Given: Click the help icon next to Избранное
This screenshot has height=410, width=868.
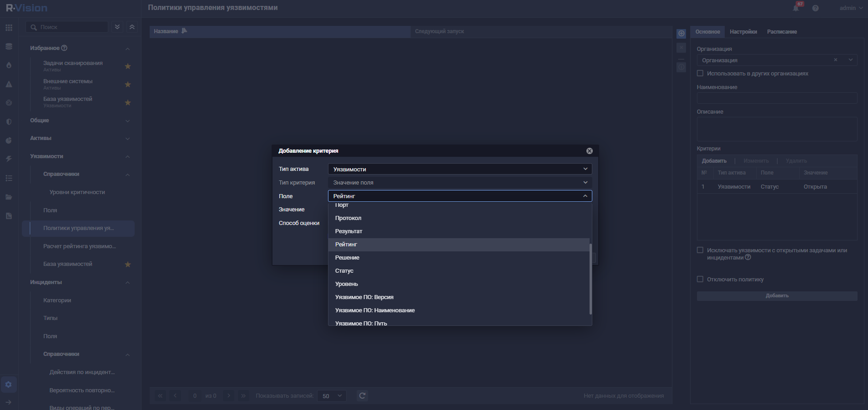Looking at the screenshot, I should [64, 48].
